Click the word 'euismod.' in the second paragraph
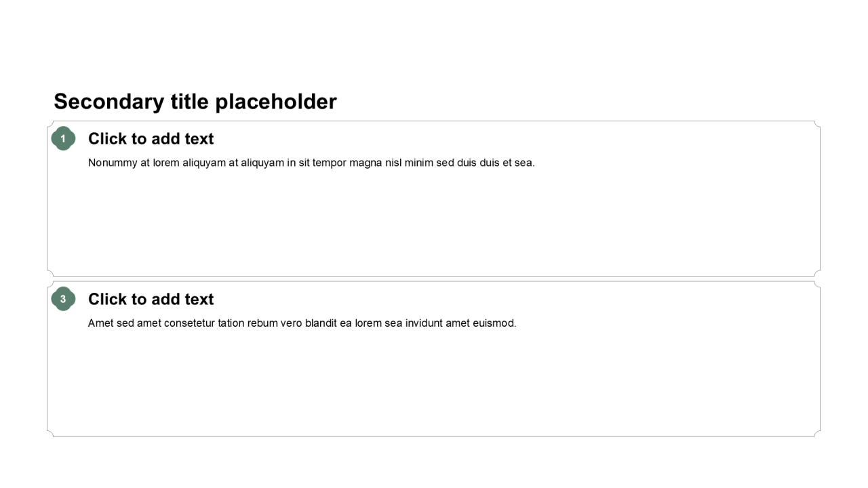Screen dimensions: 868x488 click(x=496, y=323)
